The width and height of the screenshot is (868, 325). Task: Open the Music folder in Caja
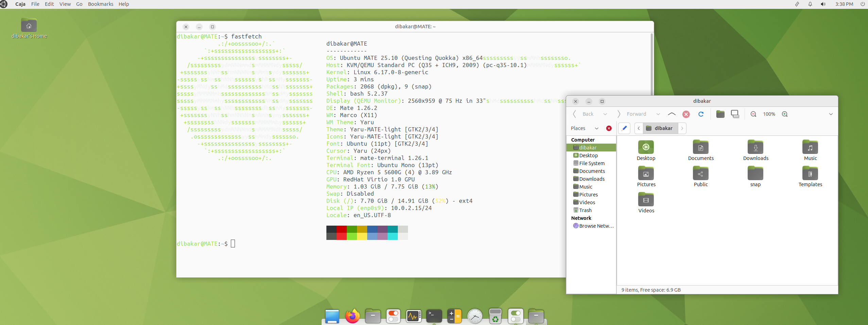click(x=810, y=147)
